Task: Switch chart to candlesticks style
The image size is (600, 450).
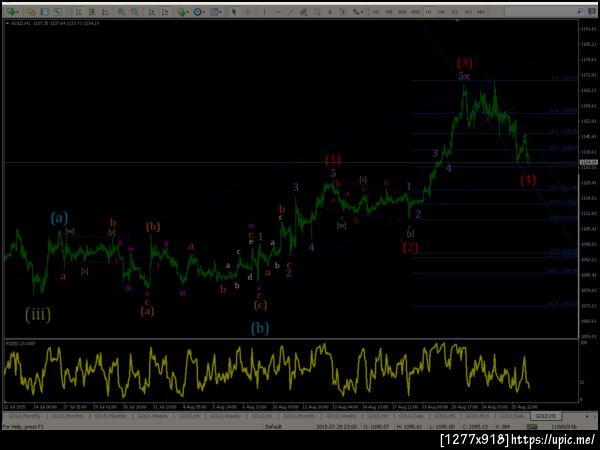Action: [92, 12]
